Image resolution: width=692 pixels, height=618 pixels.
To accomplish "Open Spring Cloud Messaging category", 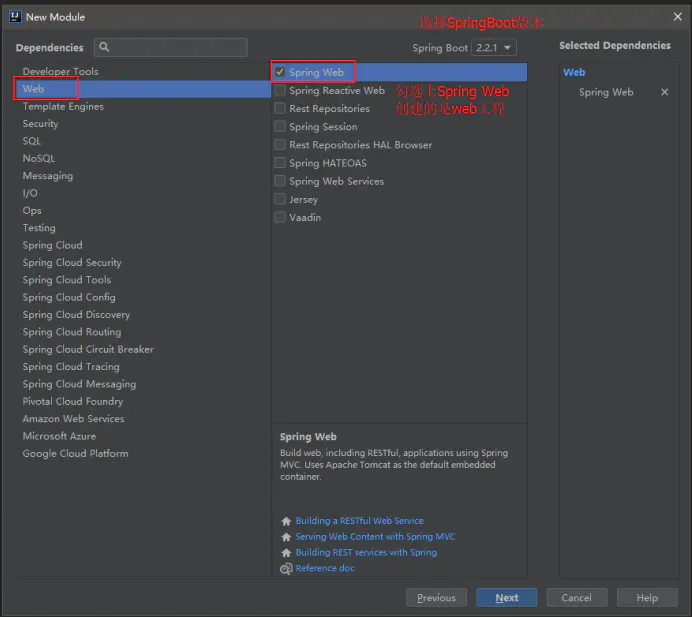I will pyautogui.click(x=79, y=384).
